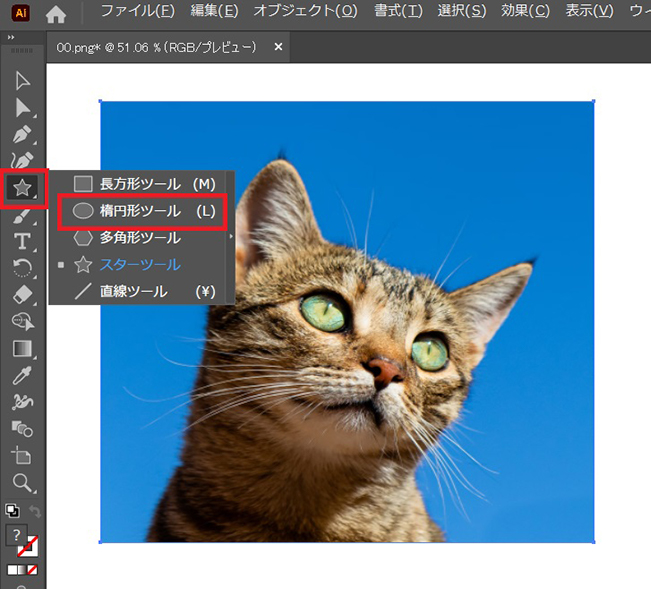
Task: Choose 楕円形ツール from the flyout
Action: 141,211
